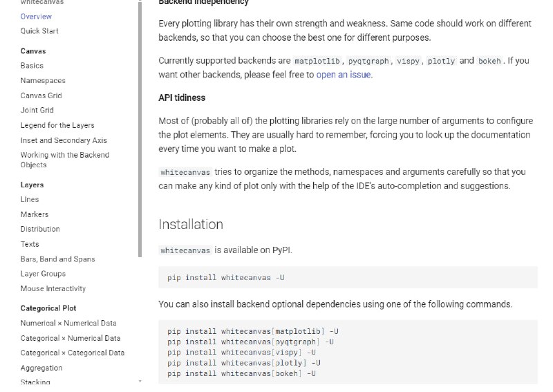
Task: Click the sidebar scroll-down arrow
Action: (140, 382)
